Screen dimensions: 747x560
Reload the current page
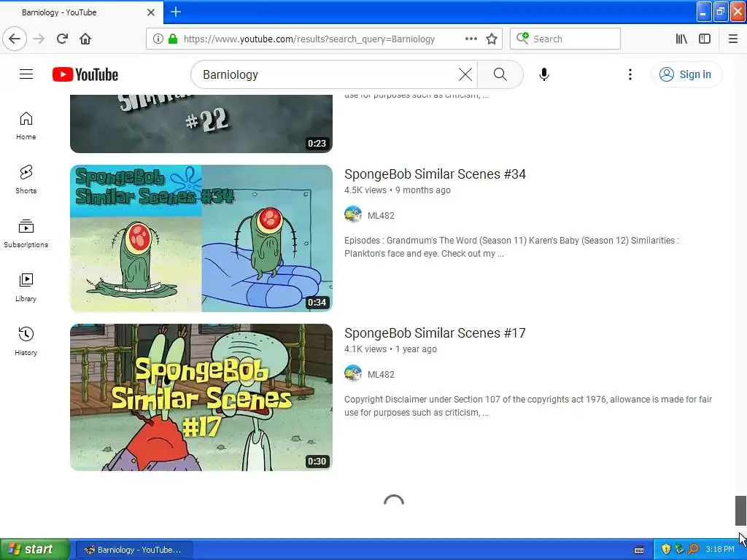[62, 39]
